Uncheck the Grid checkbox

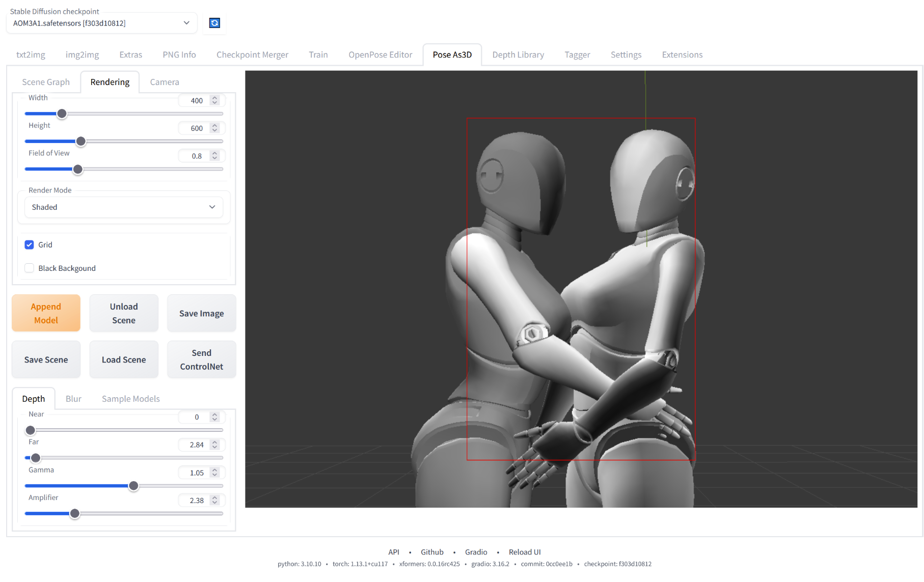pyautogui.click(x=30, y=245)
